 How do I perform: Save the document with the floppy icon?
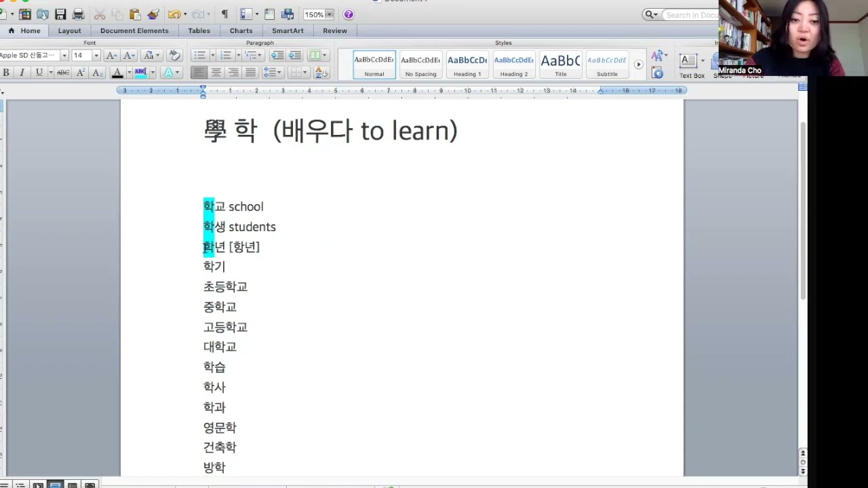coord(60,14)
